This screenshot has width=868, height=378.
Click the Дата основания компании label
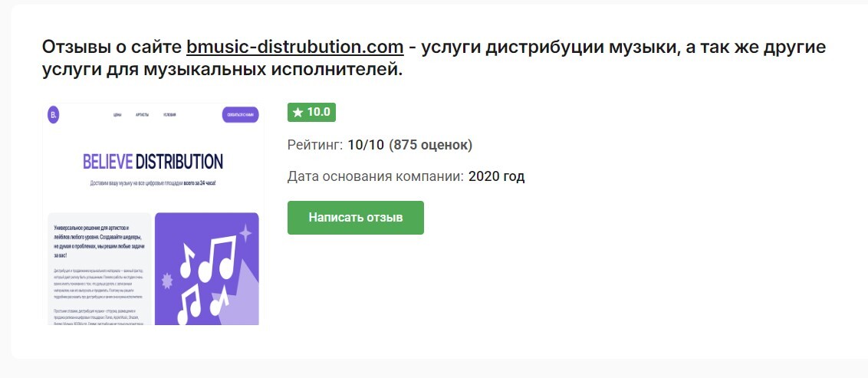pyautogui.click(x=375, y=176)
